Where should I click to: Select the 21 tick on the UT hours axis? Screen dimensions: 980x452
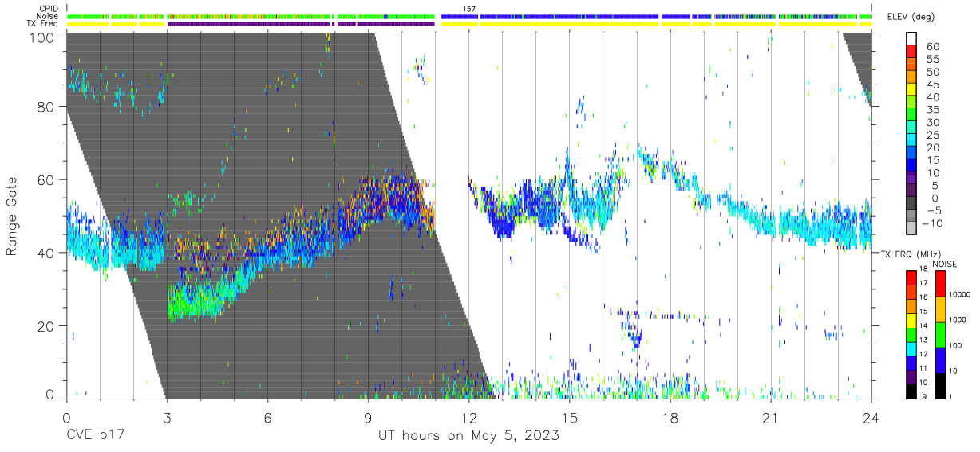pos(770,417)
